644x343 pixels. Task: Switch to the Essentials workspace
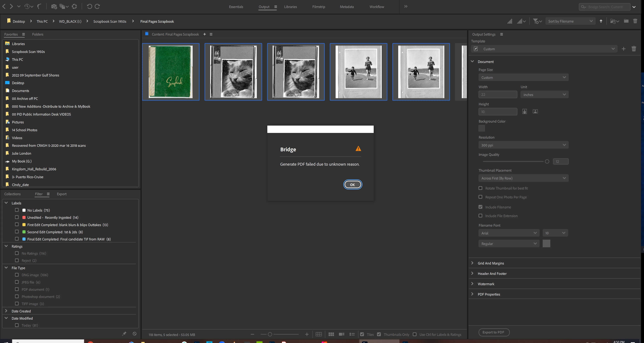236,7
